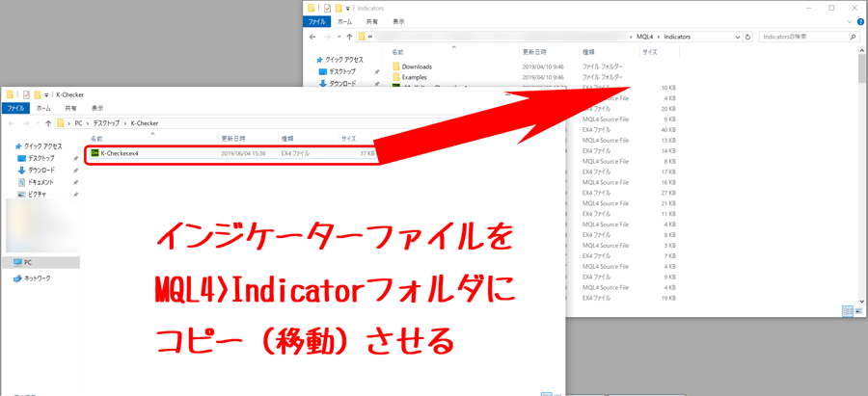Click properties icon in Indicators title bar
Screen dimensions: 868x396
327,9
